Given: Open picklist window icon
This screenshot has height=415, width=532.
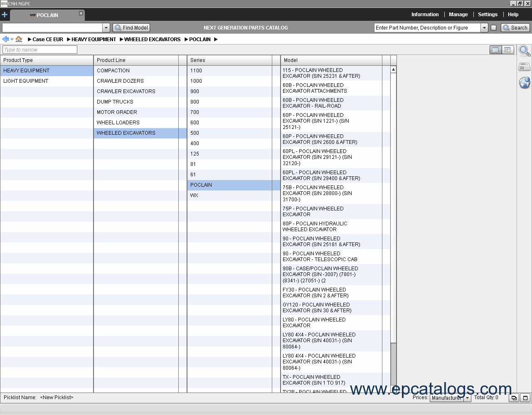Looking at the screenshot, I should (x=514, y=398).
